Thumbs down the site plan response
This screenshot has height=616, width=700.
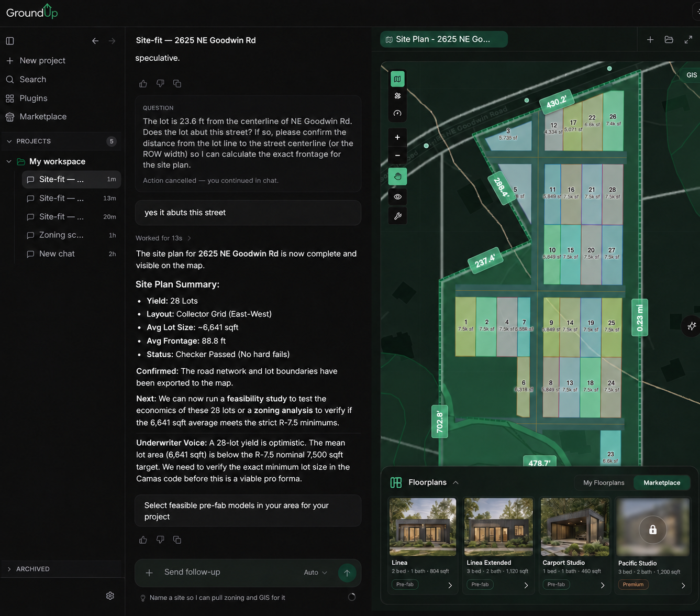pyautogui.click(x=160, y=540)
